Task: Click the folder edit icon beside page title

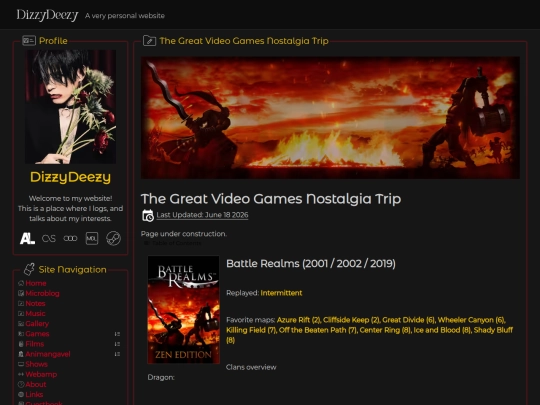Action: pyautogui.click(x=149, y=41)
